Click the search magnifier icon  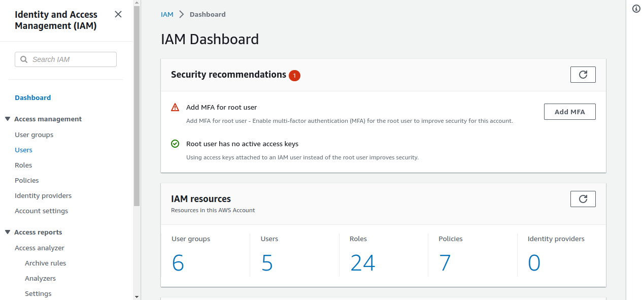point(24,59)
